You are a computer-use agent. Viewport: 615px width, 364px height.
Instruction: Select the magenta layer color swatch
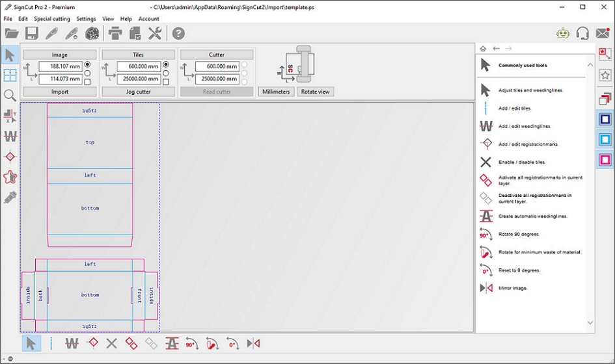pos(605,160)
